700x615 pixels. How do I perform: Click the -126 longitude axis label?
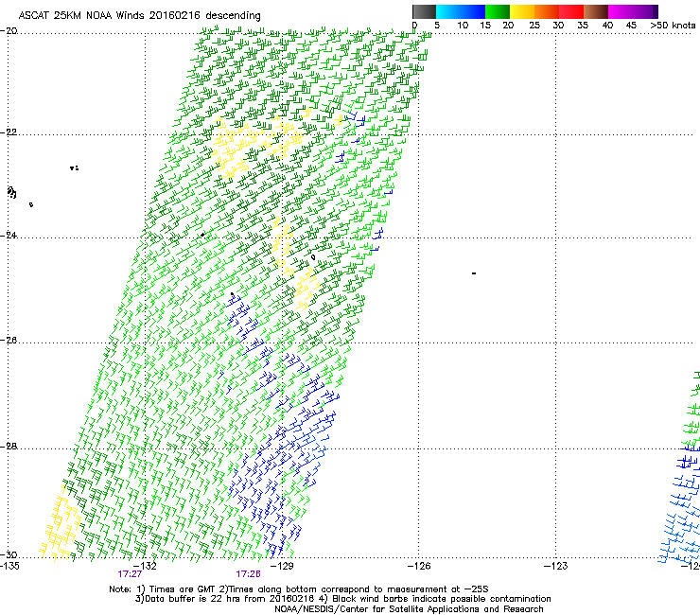pos(419,567)
